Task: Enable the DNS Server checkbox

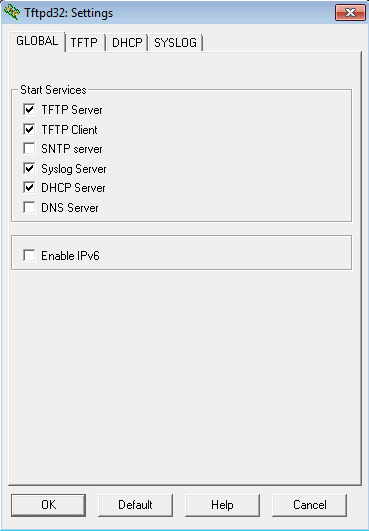Action: pyautogui.click(x=29, y=207)
